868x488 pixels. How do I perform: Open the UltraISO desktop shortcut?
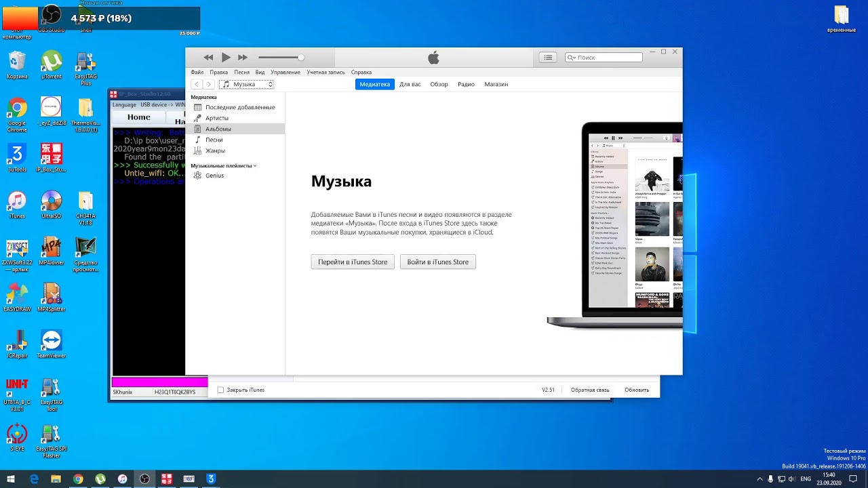click(x=52, y=205)
